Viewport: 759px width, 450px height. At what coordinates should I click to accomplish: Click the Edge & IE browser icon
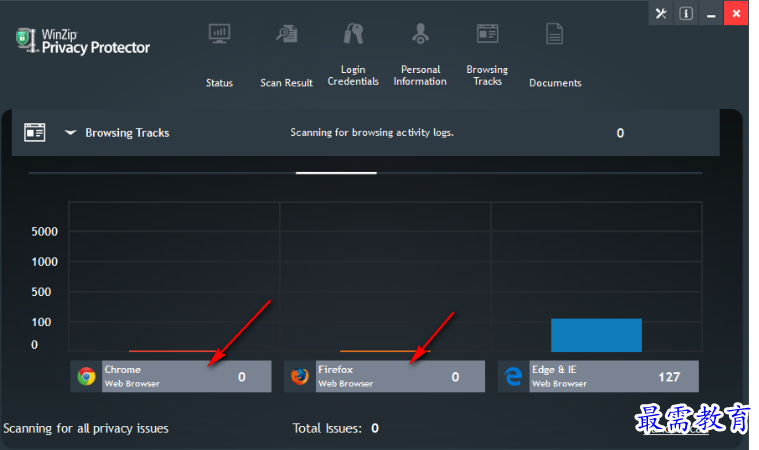coord(513,377)
